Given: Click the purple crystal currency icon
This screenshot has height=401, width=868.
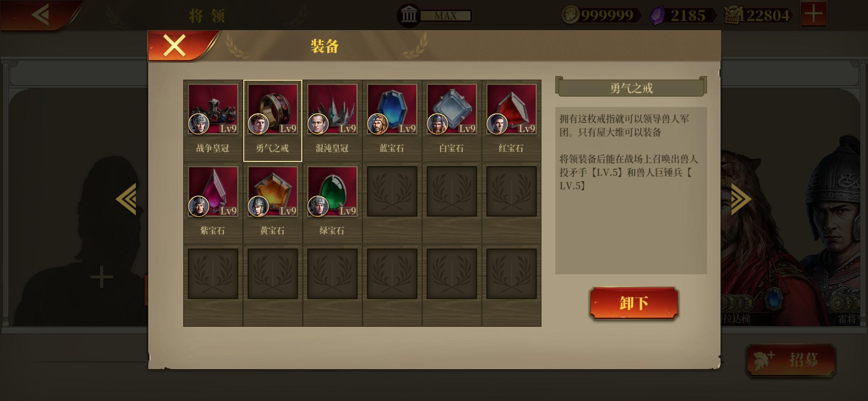Looking at the screenshot, I should (x=657, y=16).
